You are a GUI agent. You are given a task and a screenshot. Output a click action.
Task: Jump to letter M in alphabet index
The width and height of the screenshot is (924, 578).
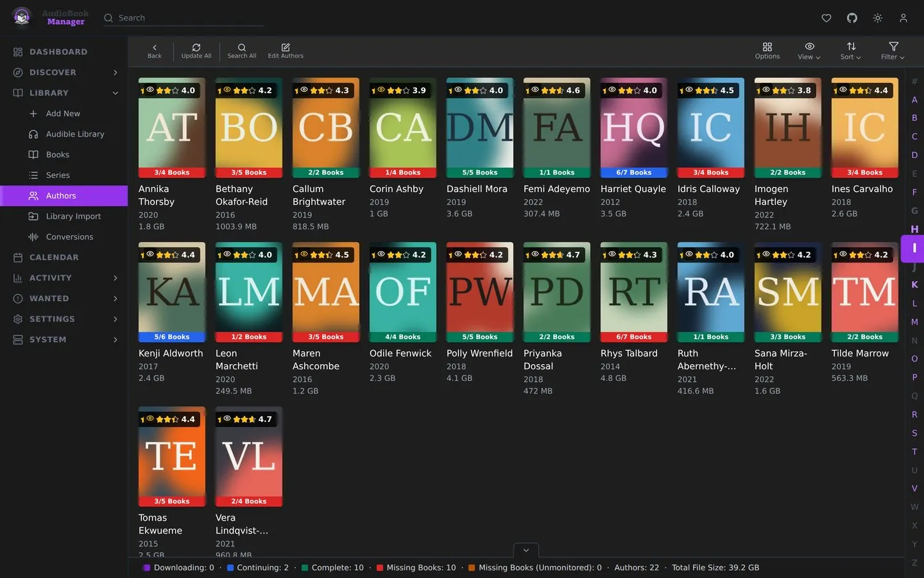914,322
